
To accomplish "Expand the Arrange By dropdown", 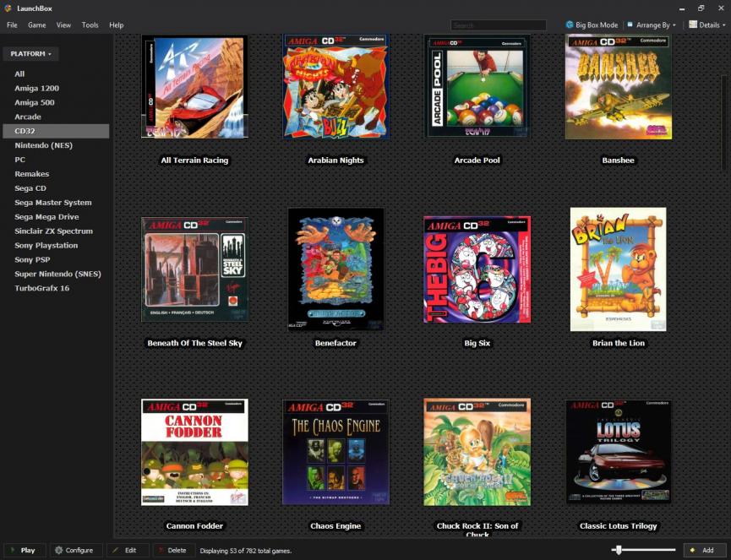I will tap(652, 25).
